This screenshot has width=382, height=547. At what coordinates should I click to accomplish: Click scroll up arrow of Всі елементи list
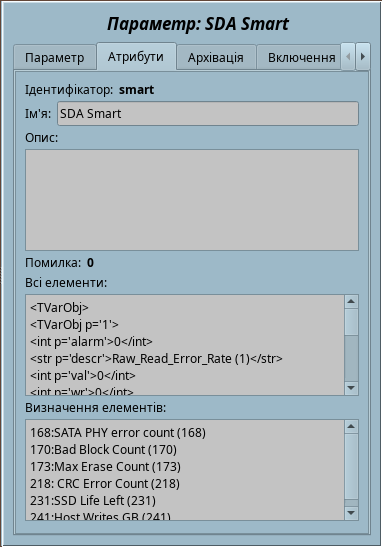tap(351, 301)
